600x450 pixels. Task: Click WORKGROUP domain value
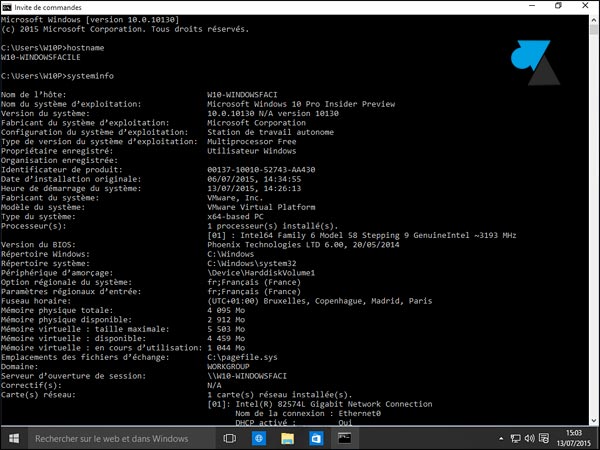[x=228, y=367]
